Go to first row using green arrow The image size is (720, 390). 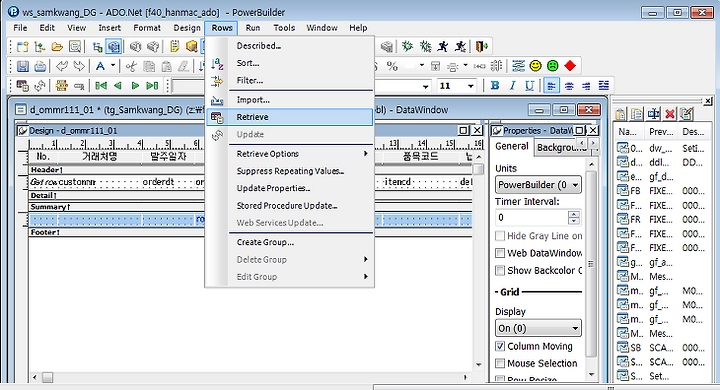coord(101,85)
